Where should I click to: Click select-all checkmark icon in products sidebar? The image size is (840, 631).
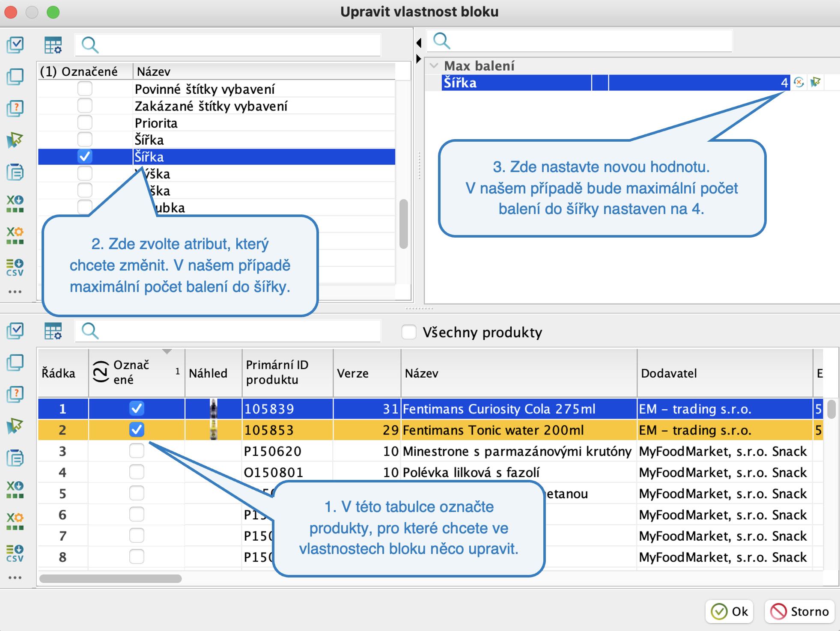click(x=15, y=330)
